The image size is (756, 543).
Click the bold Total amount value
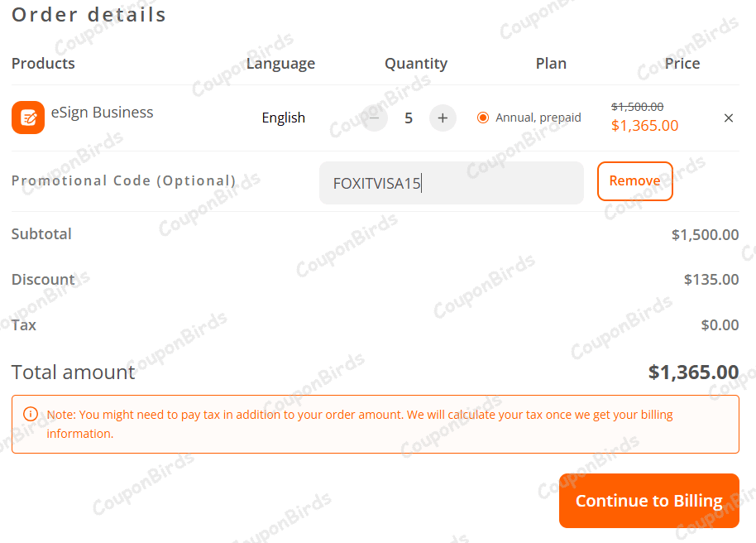tap(693, 372)
